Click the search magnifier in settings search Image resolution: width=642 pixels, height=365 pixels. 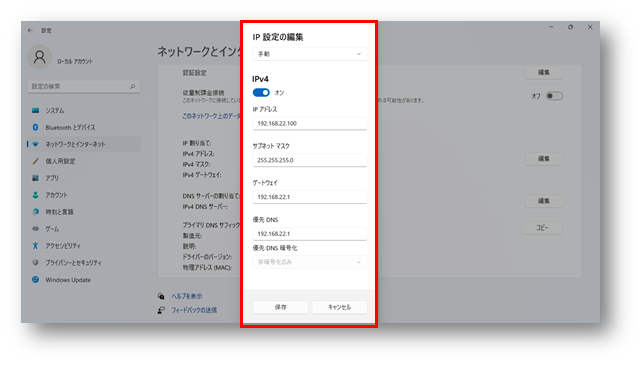click(133, 86)
